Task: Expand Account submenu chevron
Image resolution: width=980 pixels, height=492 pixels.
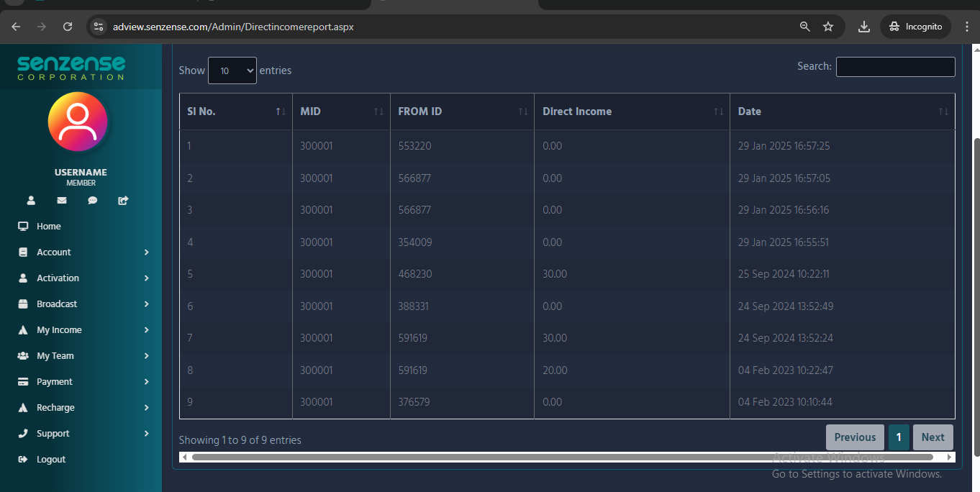Action: (x=146, y=252)
